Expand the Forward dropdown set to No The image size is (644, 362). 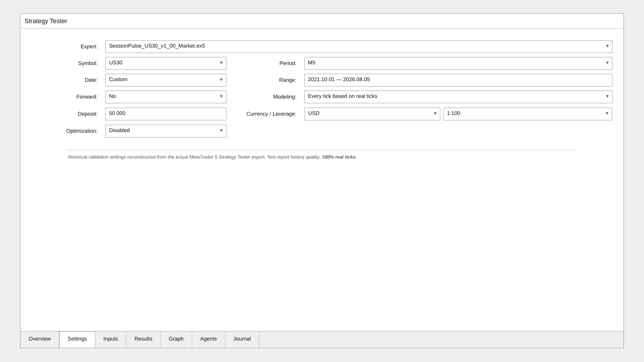166,97
